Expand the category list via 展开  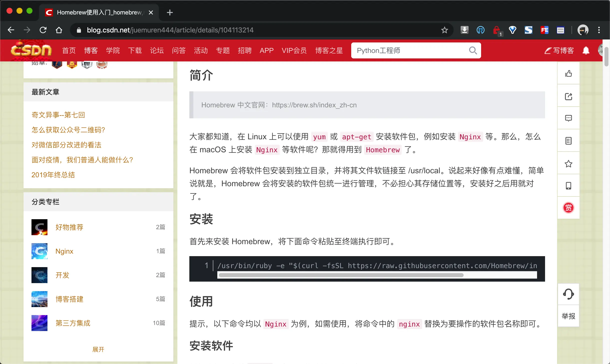[x=99, y=350]
